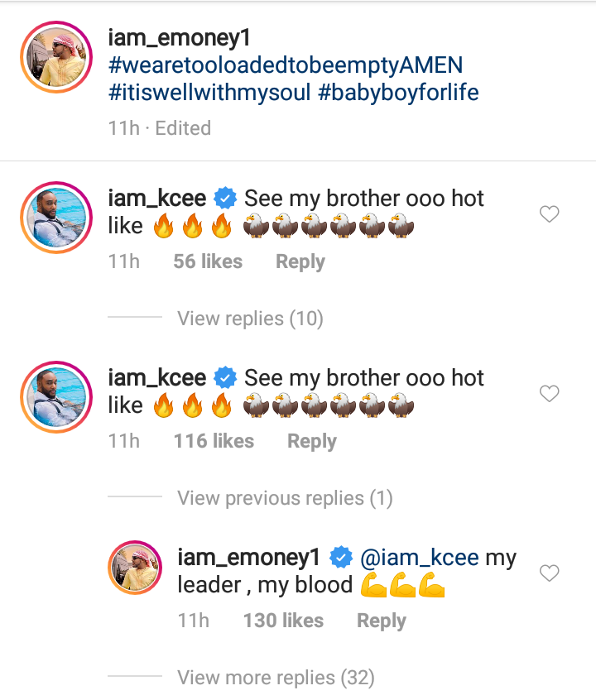Like the first iam_kcee comment (56 likes)
This screenshot has width=596, height=700.
coord(549,214)
